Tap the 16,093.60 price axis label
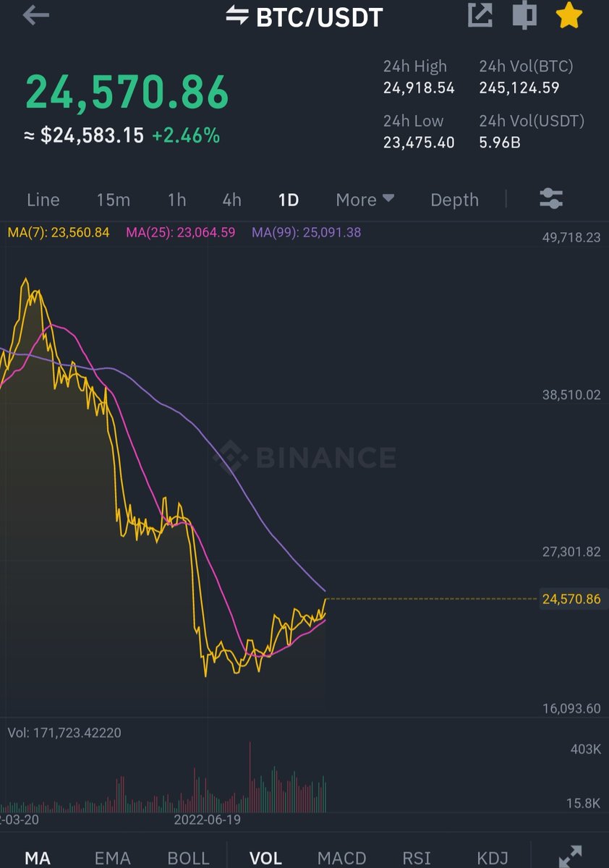Image resolution: width=609 pixels, height=868 pixels. pyautogui.click(x=571, y=709)
